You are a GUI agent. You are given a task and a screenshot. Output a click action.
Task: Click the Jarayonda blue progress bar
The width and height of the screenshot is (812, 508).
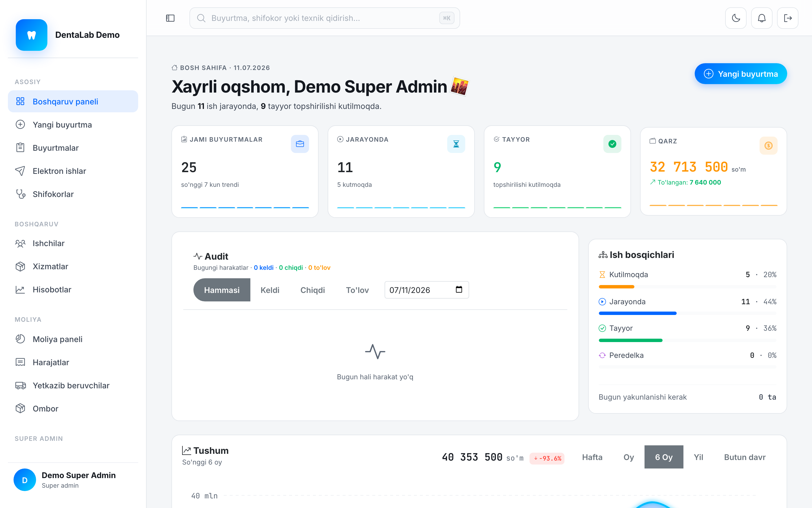pos(637,313)
